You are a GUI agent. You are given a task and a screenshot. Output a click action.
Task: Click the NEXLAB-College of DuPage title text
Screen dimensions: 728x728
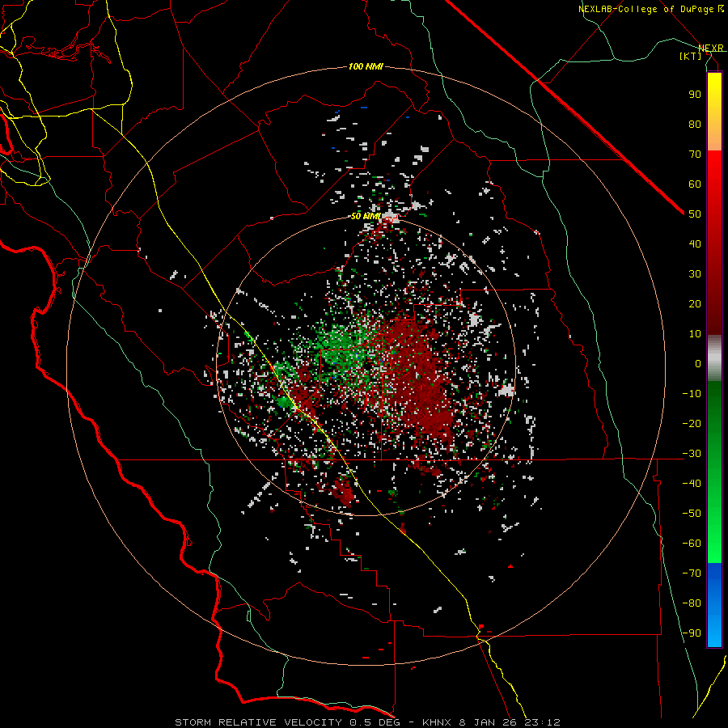click(x=645, y=9)
